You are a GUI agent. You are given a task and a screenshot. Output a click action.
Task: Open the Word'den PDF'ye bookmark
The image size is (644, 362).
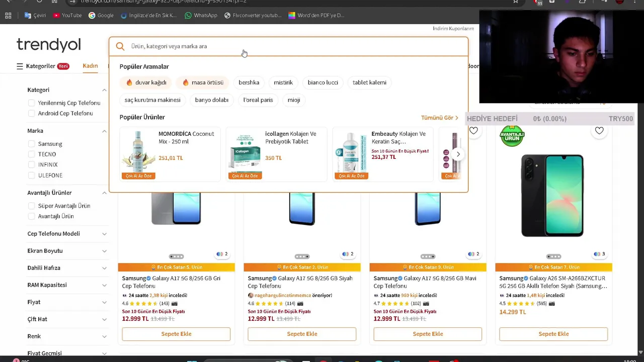(x=316, y=16)
